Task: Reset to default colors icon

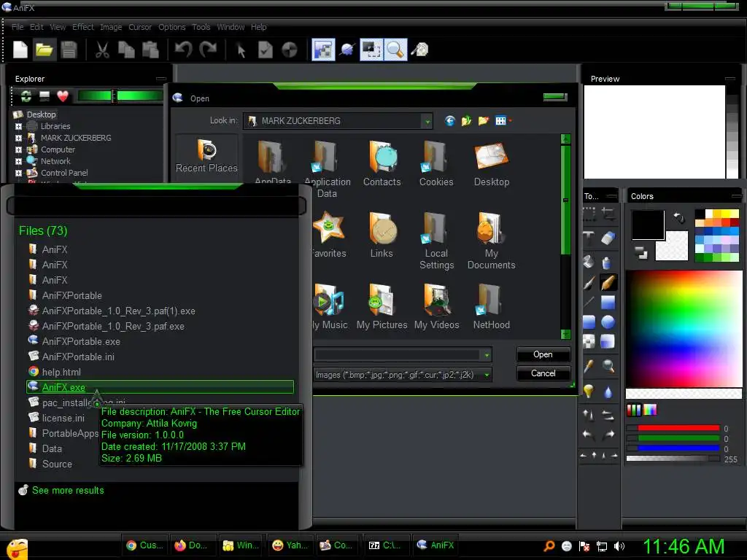Action: (640, 252)
